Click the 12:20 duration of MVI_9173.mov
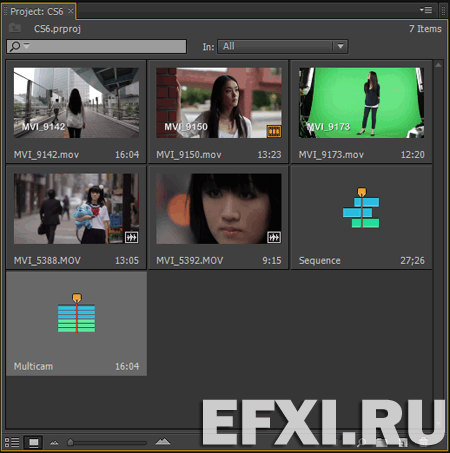The height and width of the screenshot is (453, 450). point(413,155)
